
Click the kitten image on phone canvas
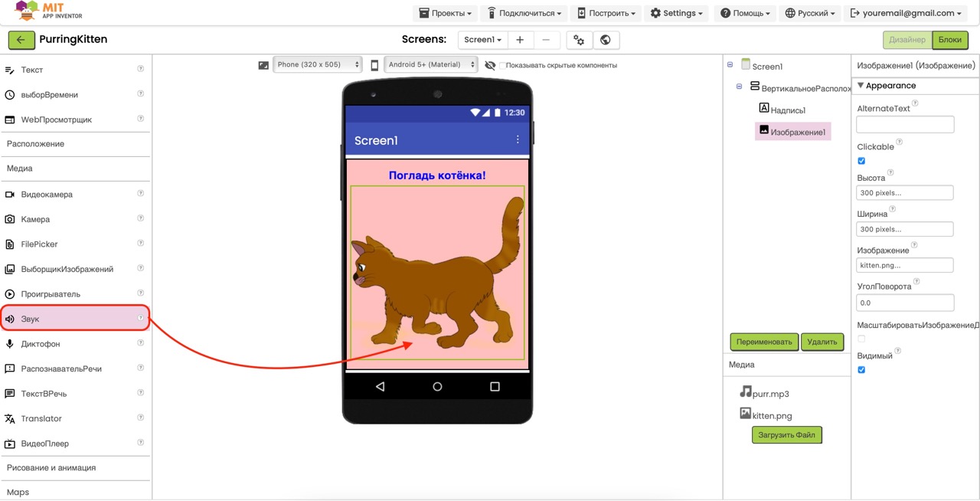(437, 273)
